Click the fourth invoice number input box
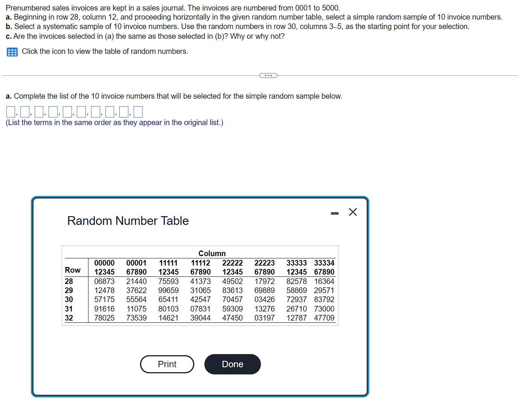Viewport: 518px width, 420px height. click(x=53, y=112)
